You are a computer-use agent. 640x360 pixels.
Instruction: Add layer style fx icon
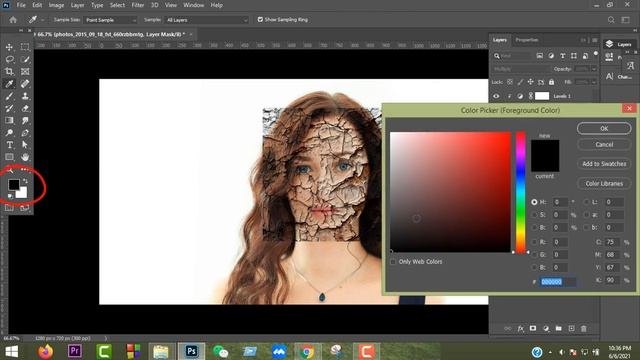(520, 328)
